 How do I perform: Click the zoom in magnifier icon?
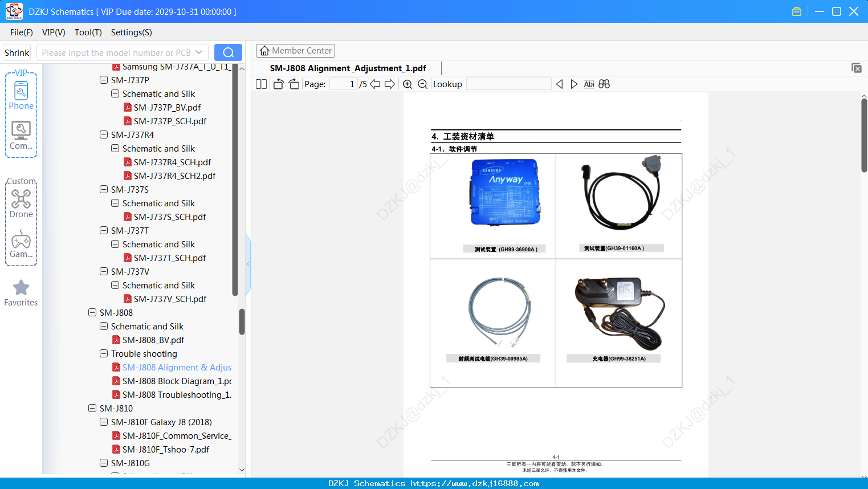[407, 84]
